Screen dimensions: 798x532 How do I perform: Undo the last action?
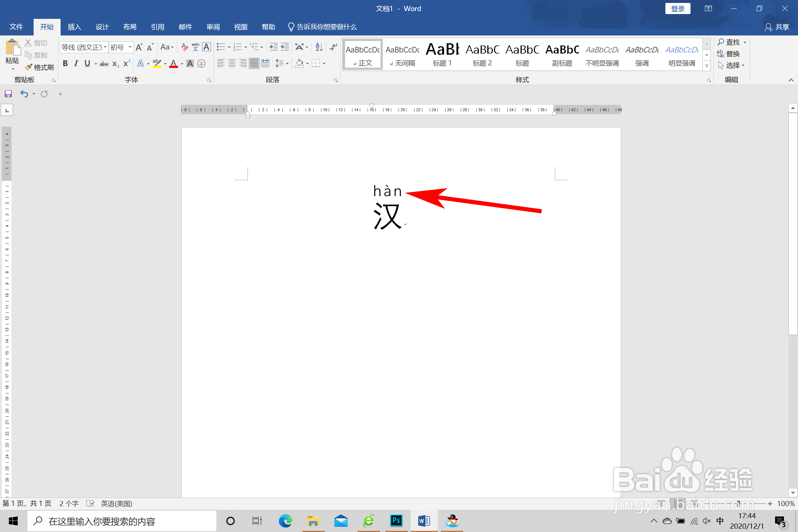pos(24,94)
